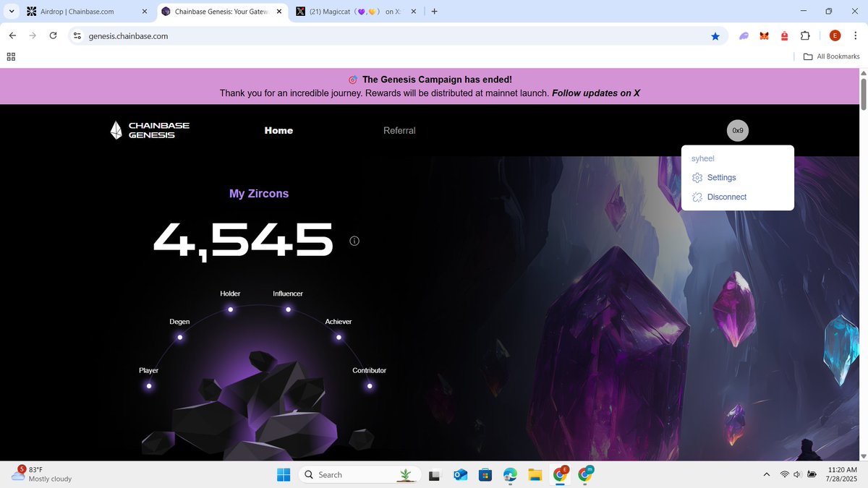Open the tab search dropdown arrow
This screenshot has width=868, height=488.
coord(12,12)
